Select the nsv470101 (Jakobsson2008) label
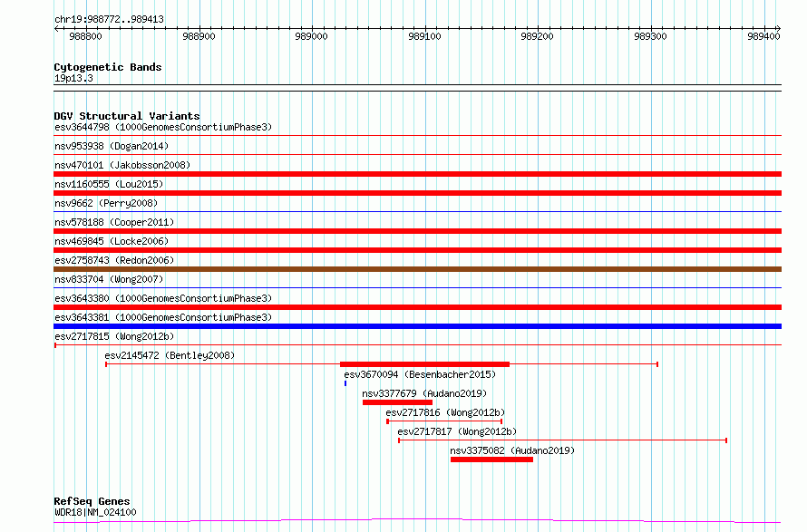807x532 pixels. (x=122, y=165)
